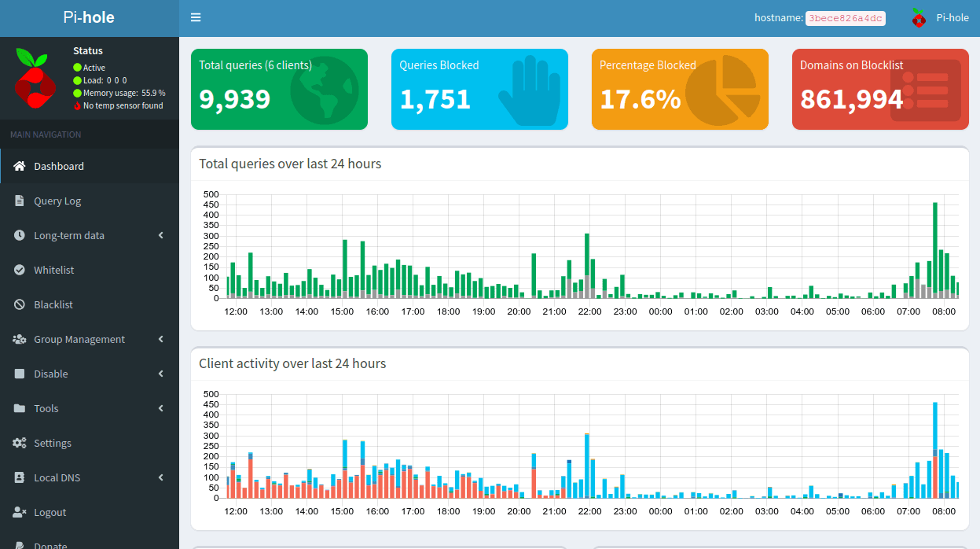The width and height of the screenshot is (980, 549).
Task: Expand the Long-term data submenu chevron
Action: (x=160, y=235)
